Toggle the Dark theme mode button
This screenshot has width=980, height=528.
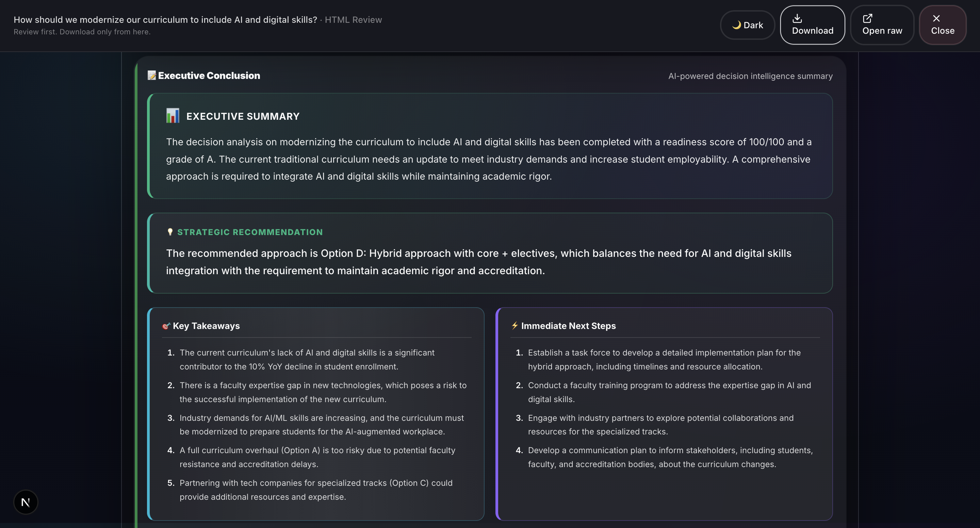[x=747, y=25]
